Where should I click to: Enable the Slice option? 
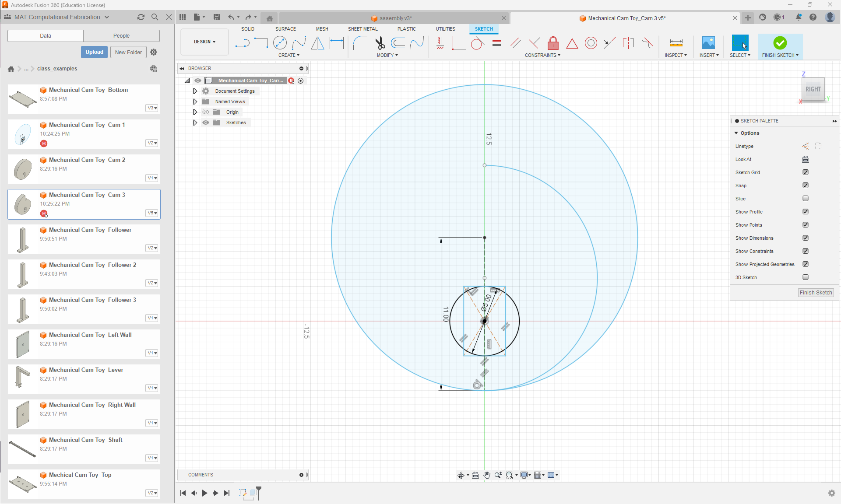806,199
